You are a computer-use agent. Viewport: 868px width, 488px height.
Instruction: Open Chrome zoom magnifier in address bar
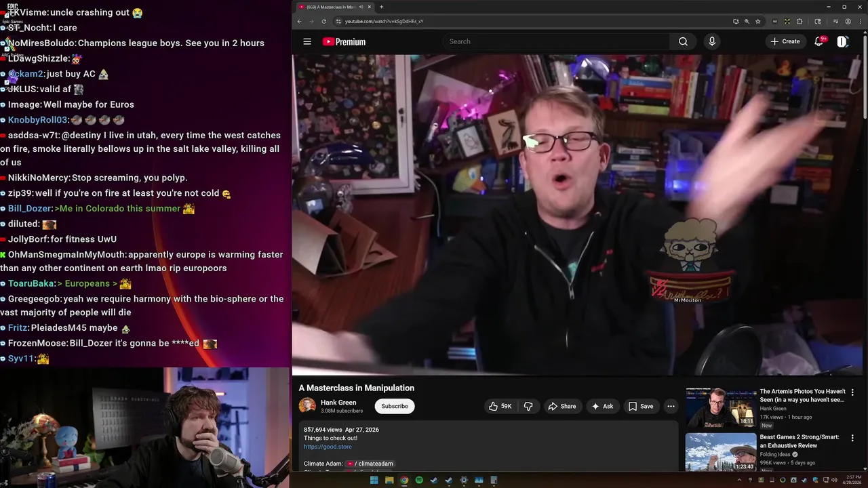747,21
